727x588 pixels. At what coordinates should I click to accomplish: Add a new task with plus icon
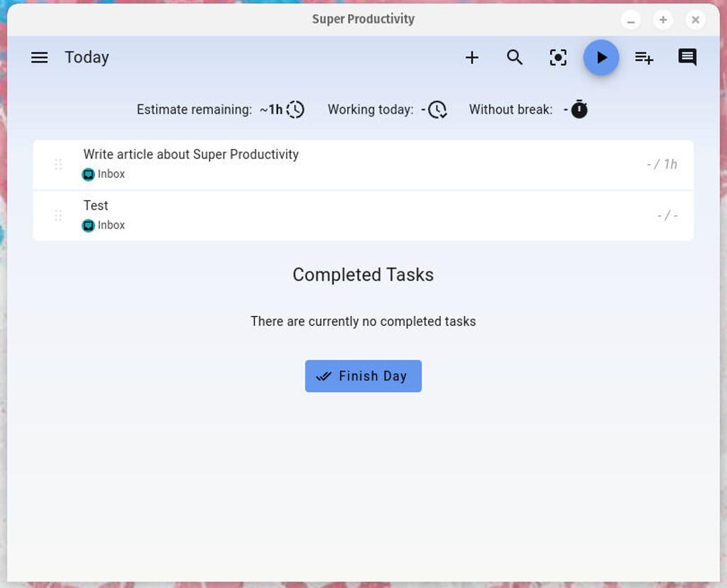(472, 58)
